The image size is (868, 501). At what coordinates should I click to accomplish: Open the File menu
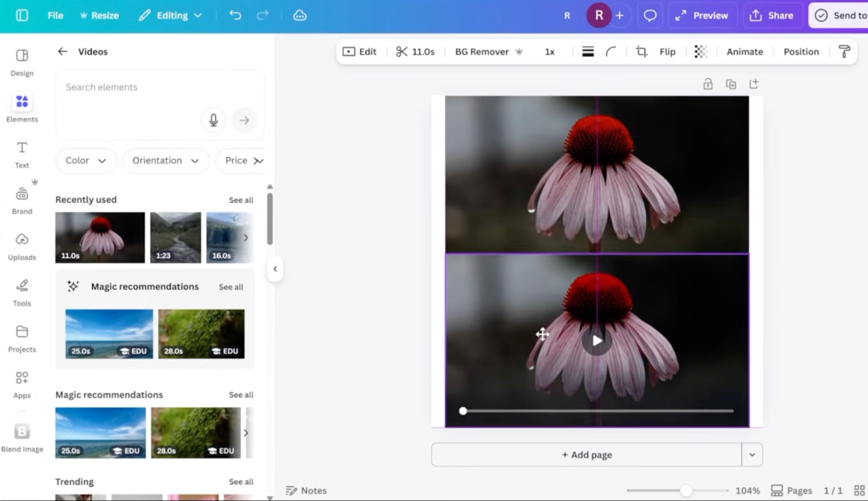(x=55, y=16)
